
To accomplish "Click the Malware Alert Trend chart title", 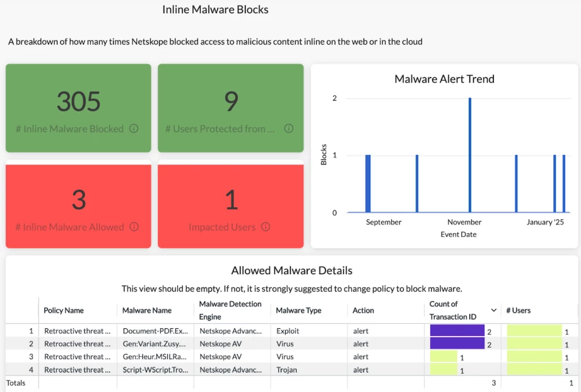I will (444, 79).
